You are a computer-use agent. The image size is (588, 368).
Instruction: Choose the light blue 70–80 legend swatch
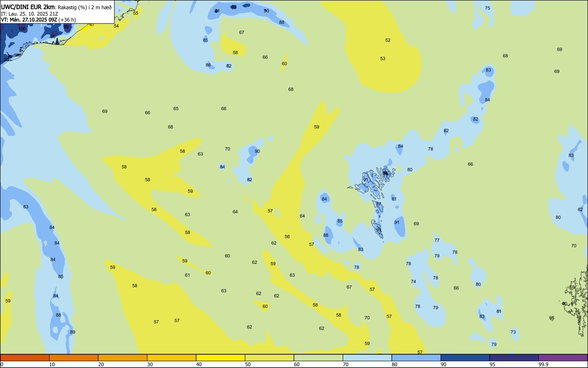367,357
